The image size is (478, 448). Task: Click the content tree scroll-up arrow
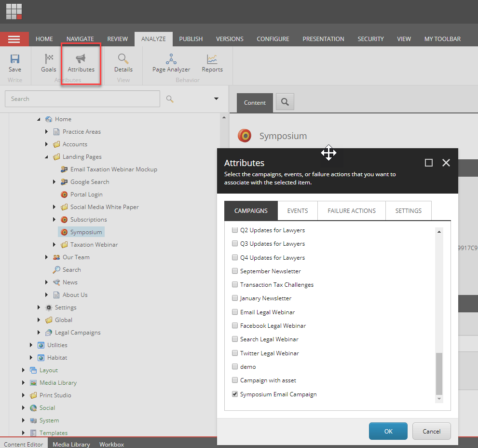[x=224, y=117]
